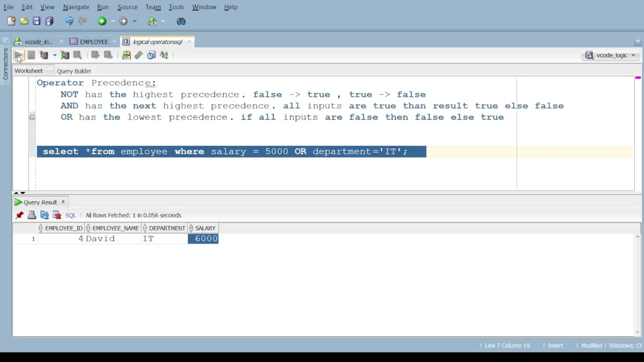
Task: Click the grey Forward navigation icon
Action: 123,21
